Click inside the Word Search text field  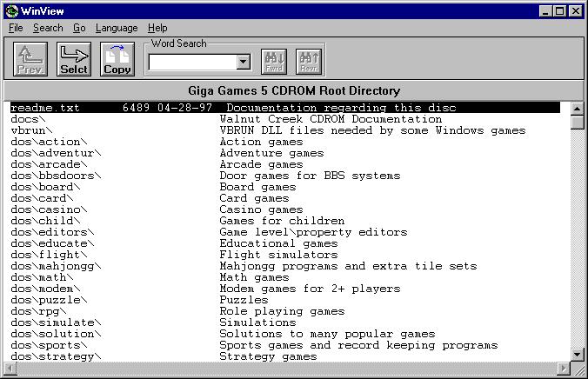pyautogui.click(x=192, y=63)
